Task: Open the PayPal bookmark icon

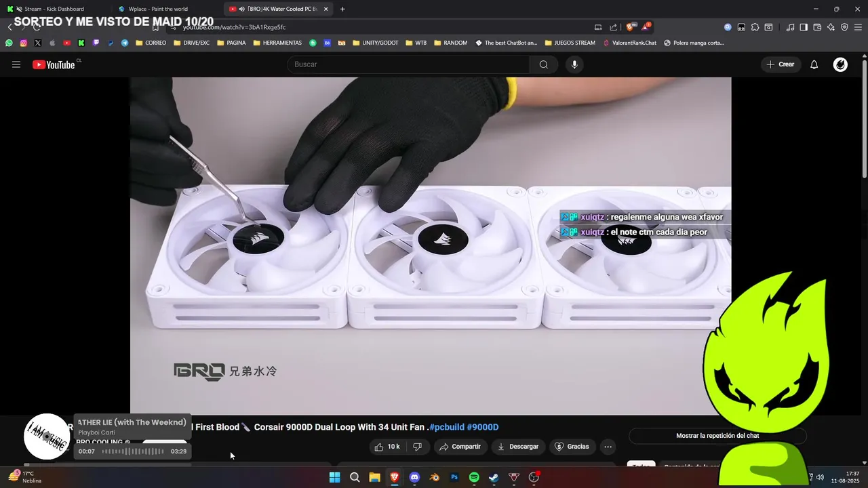Action: click(111, 43)
